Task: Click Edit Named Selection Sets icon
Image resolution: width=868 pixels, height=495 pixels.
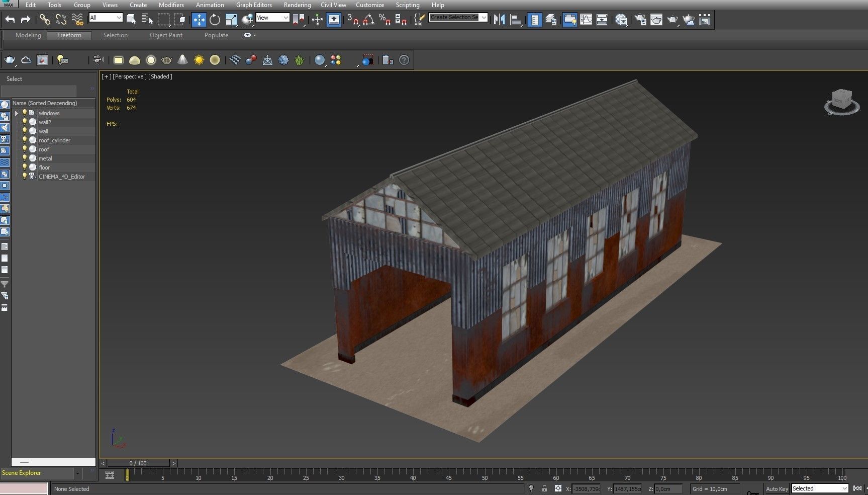Action: tap(419, 20)
